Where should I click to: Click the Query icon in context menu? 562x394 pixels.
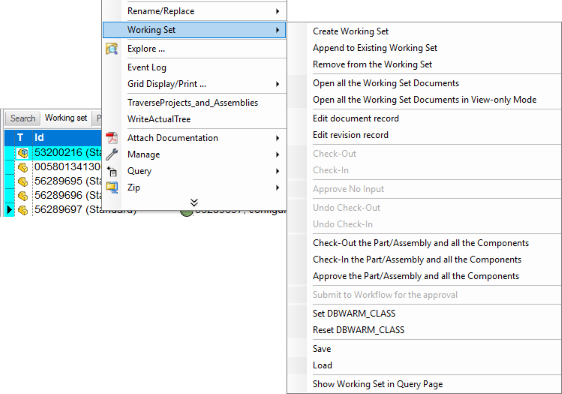(x=112, y=171)
